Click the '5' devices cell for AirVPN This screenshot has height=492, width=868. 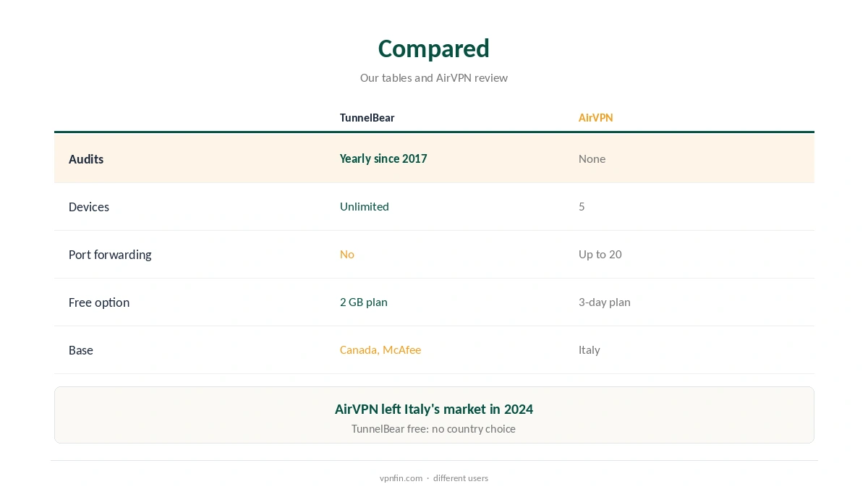(582, 206)
